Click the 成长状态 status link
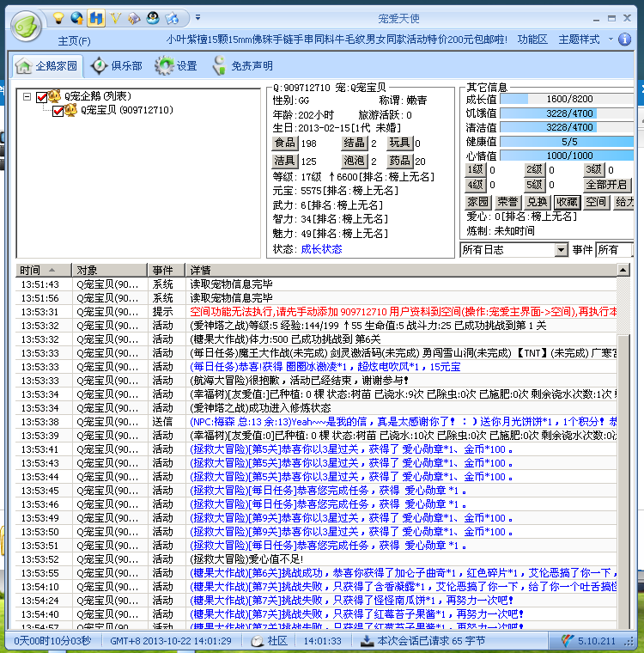Image resolution: width=644 pixels, height=653 pixels. pos(321,249)
